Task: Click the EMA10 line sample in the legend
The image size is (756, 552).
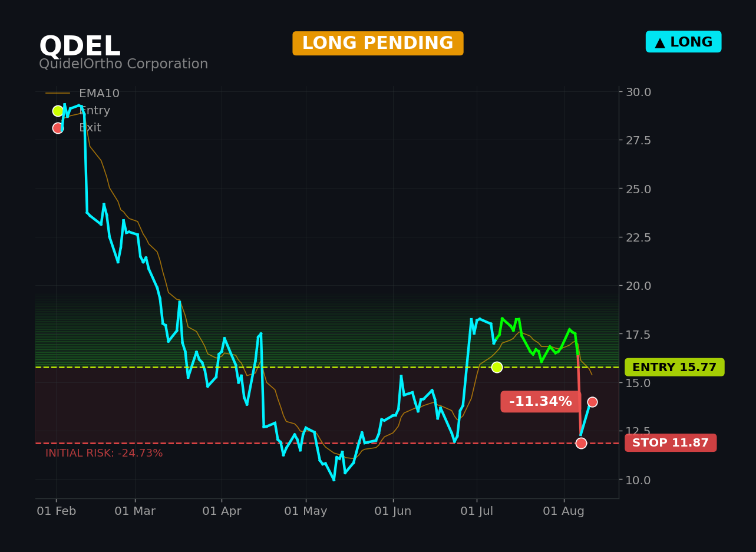Action: click(58, 94)
